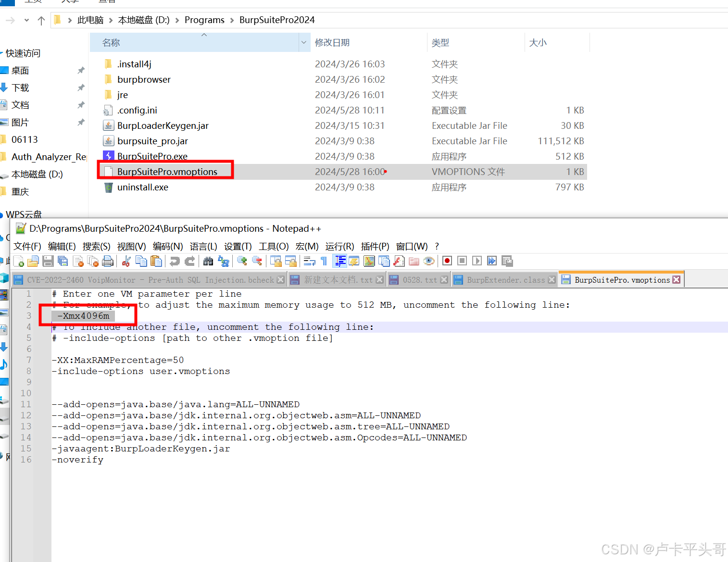Toggle show all characters
The image size is (728, 562).
point(323,261)
